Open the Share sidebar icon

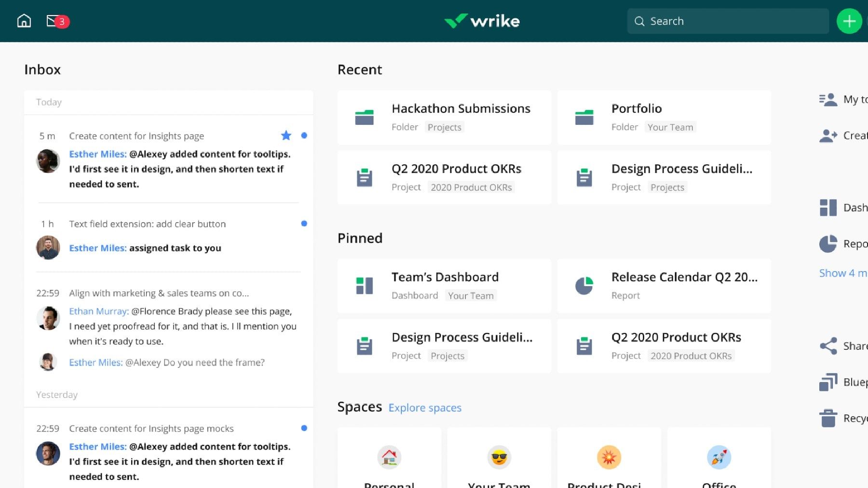point(827,345)
